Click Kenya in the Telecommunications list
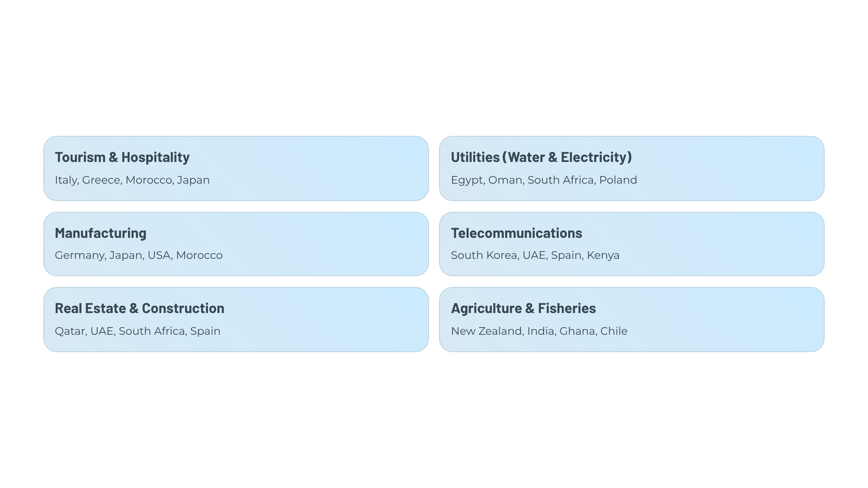Viewport: 868px width, 488px height. coord(603,255)
